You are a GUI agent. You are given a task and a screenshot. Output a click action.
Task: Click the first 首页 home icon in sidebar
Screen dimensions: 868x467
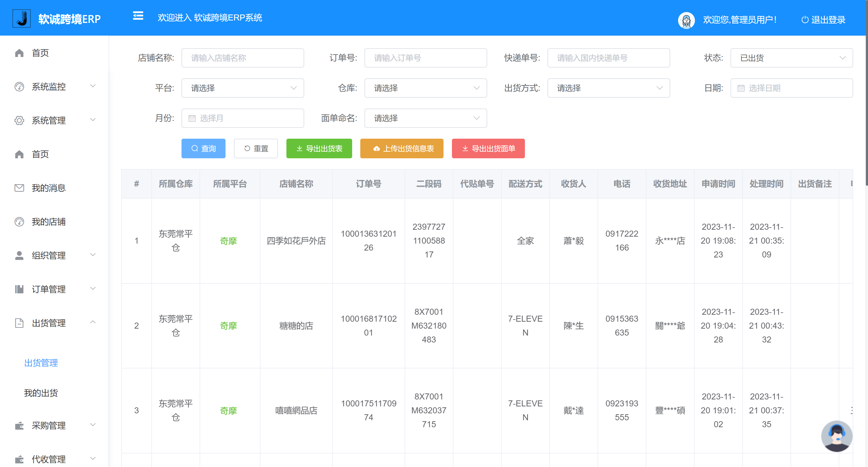[19, 53]
